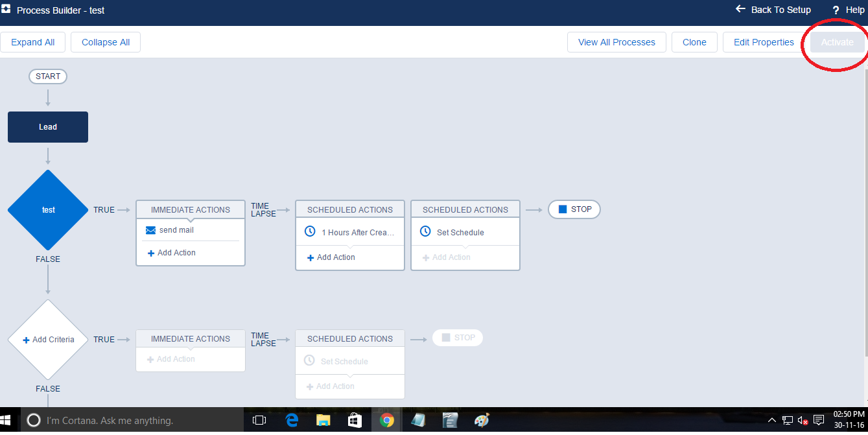The image size is (868, 435).
Task: Click the active STOP button
Action: [574, 209]
